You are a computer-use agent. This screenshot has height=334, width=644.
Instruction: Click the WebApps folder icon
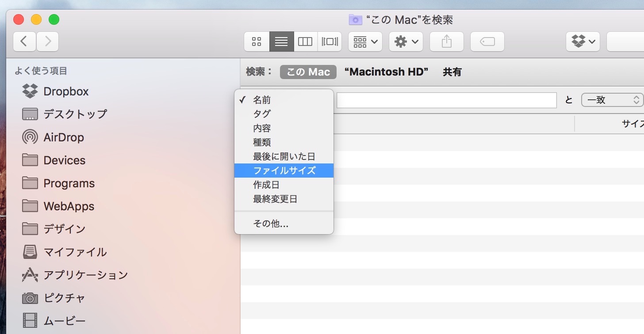click(x=30, y=205)
